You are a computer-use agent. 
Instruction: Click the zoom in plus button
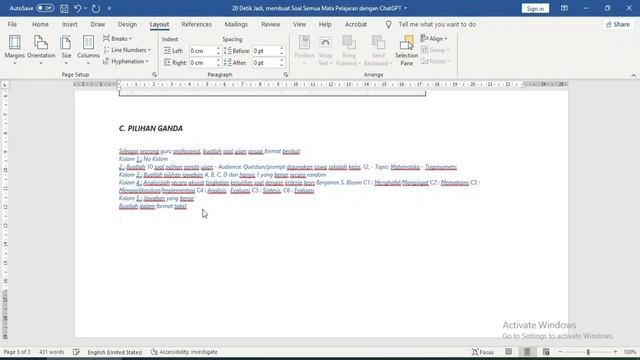point(616,352)
